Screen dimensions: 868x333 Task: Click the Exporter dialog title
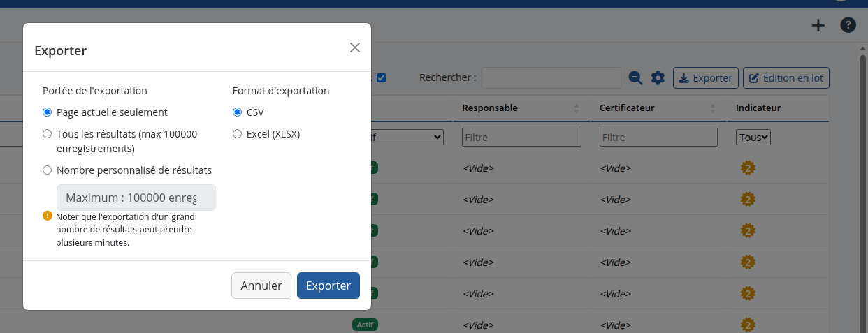[61, 50]
